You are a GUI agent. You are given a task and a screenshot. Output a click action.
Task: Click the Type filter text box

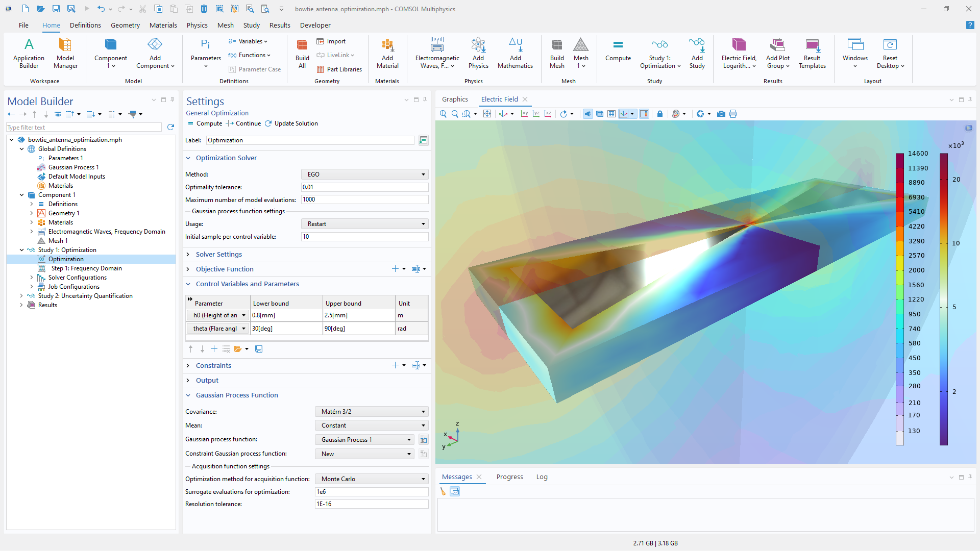click(x=84, y=128)
